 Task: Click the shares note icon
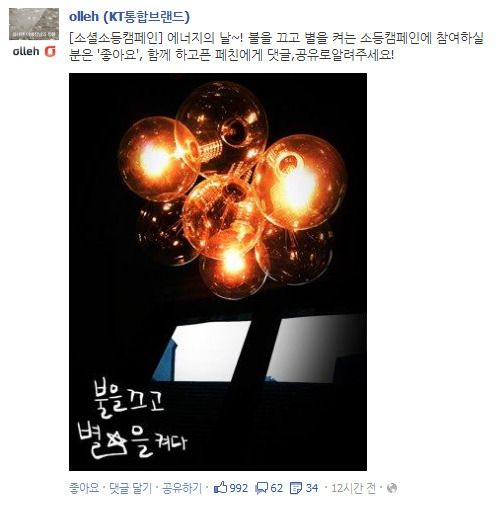[296, 488]
